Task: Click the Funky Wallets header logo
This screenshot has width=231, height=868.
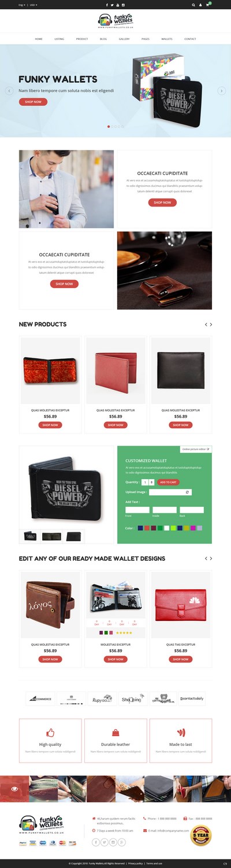Action: [x=115, y=21]
